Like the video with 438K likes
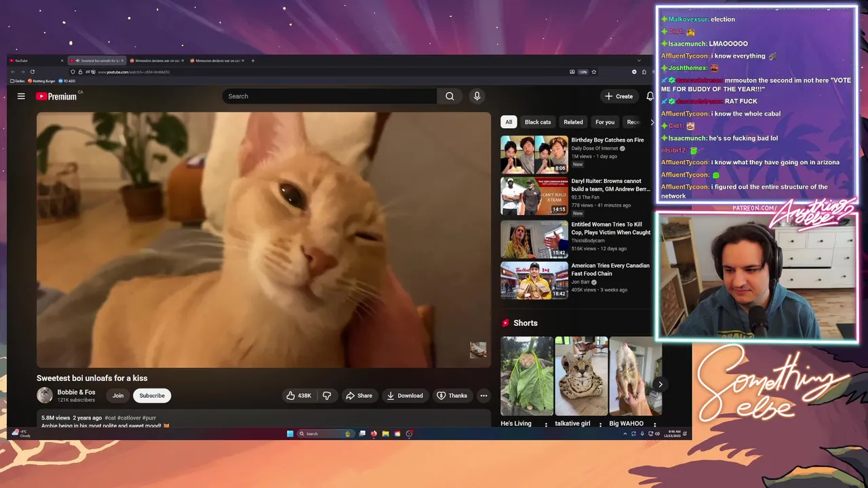This screenshot has height=488, width=868. pyautogui.click(x=298, y=396)
